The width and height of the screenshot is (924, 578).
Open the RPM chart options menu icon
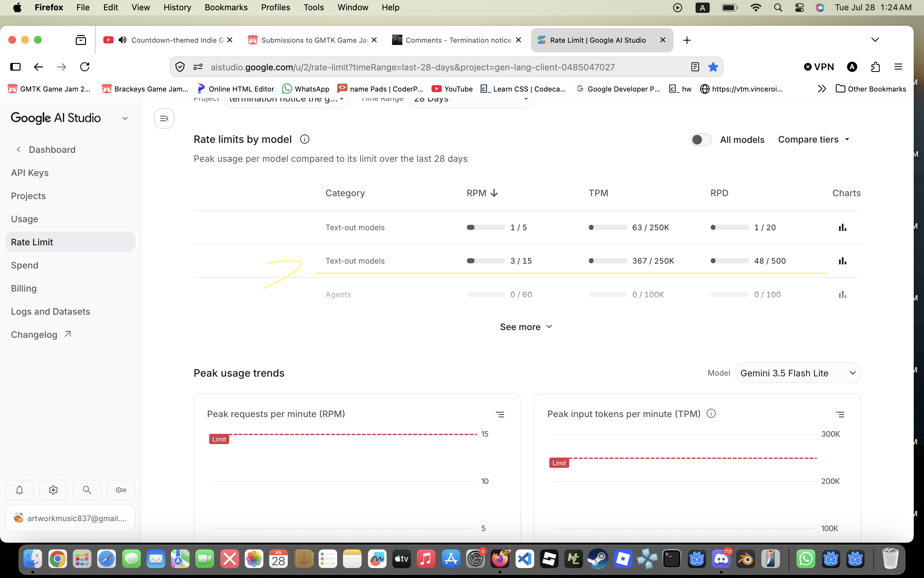500,414
